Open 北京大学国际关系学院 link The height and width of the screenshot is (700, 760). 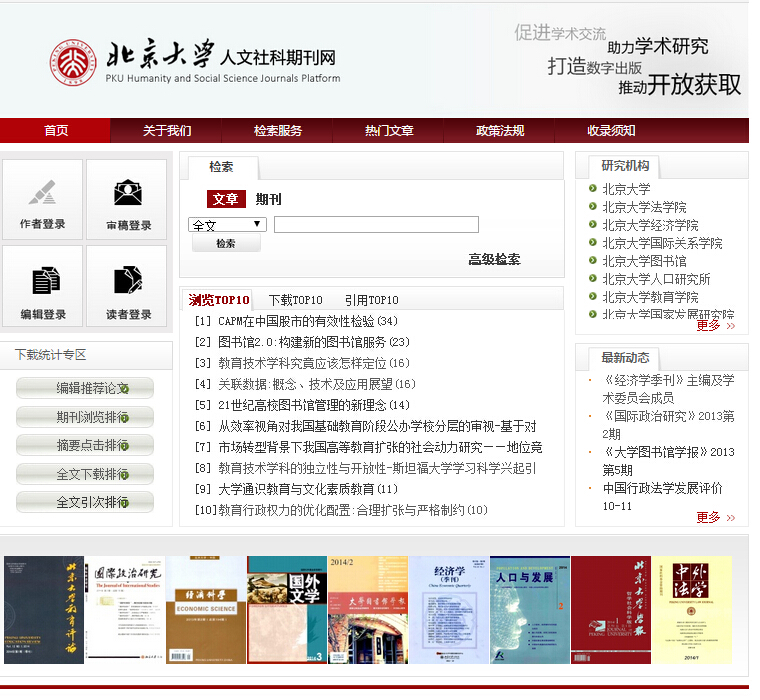[662, 243]
